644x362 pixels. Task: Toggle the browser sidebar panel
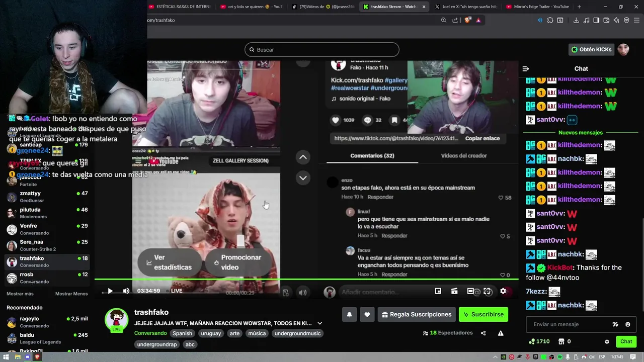596,20
